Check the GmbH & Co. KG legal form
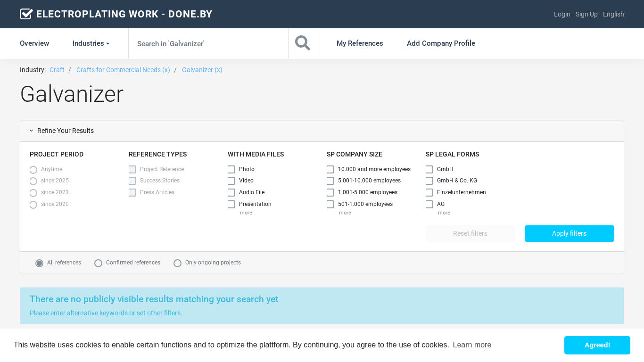 [429, 181]
